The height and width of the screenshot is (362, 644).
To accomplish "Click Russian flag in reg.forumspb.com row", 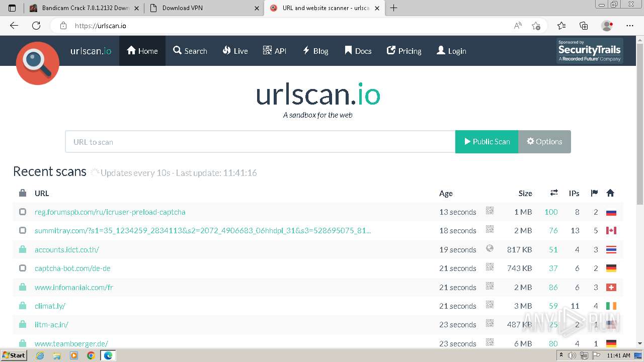I will tap(611, 212).
